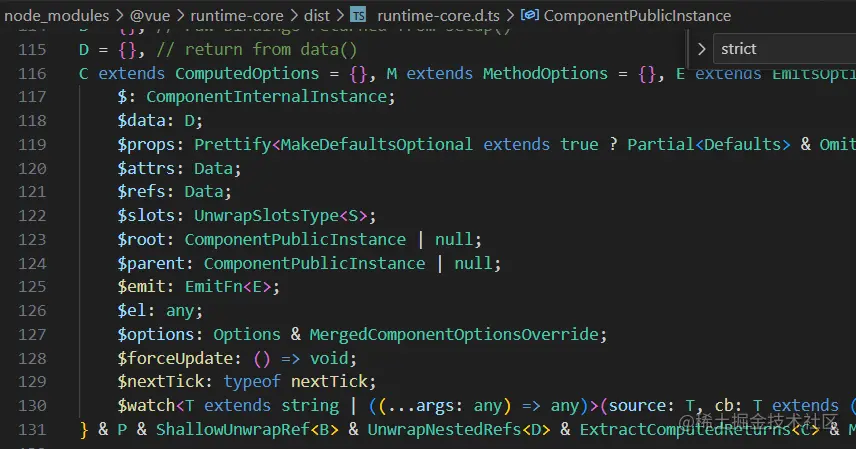Click runtime-core.d.ts file breadcrumb
856x449 pixels.
coord(438,16)
